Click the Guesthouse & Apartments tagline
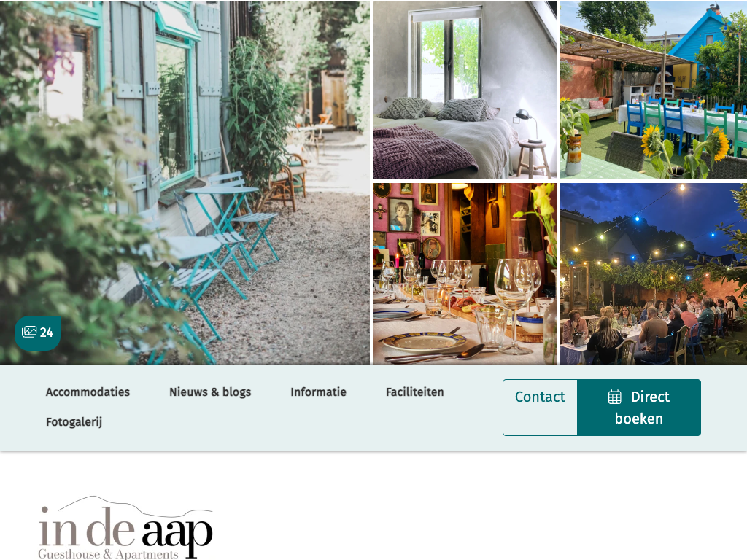Image resolution: width=747 pixels, height=560 pixels. point(108,554)
